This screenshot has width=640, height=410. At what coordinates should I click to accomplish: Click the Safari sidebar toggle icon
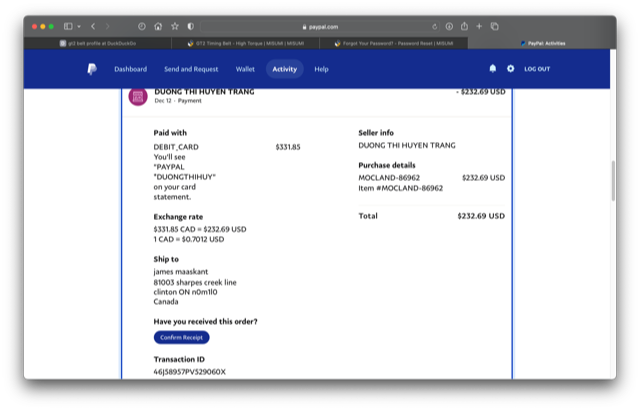pyautogui.click(x=68, y=27)
